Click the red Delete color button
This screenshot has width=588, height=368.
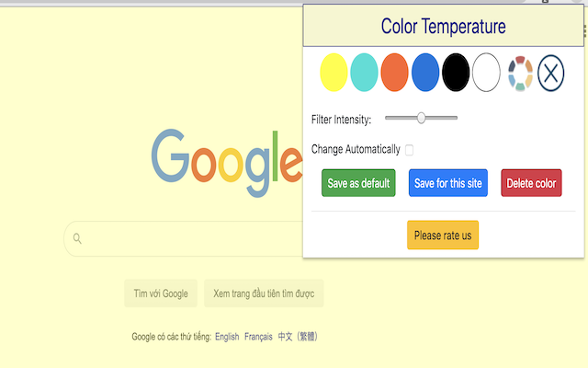[531, 183]
